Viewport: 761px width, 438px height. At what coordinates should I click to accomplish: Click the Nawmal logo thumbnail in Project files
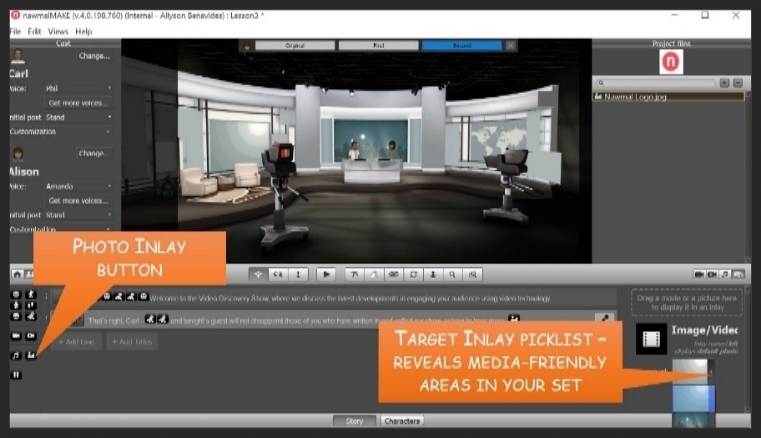pos(671,62)
